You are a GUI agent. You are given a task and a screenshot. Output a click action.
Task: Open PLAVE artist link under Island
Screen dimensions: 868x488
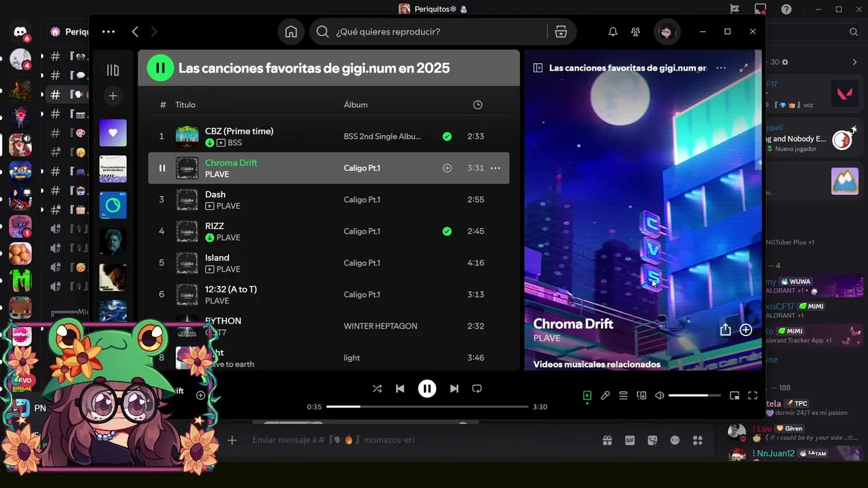click(229, 269)
